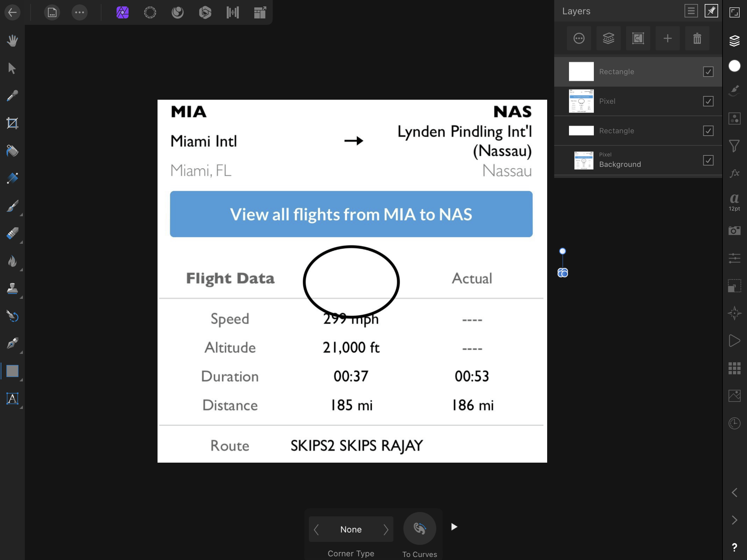
Task: Select the Crop tool
Action: coord(12,123)
